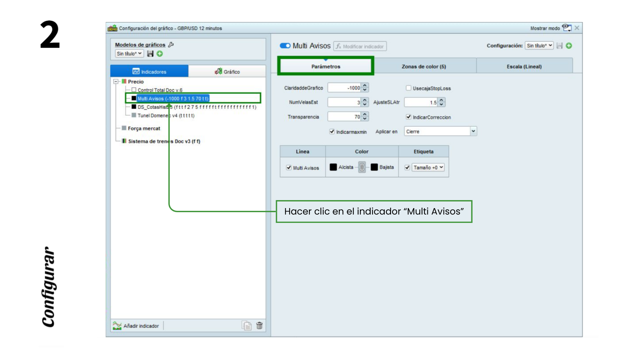Open the fx Modificar indicador function editor
Image resolution: width=644 pixels, height=362 pixels.
[359, 46]
